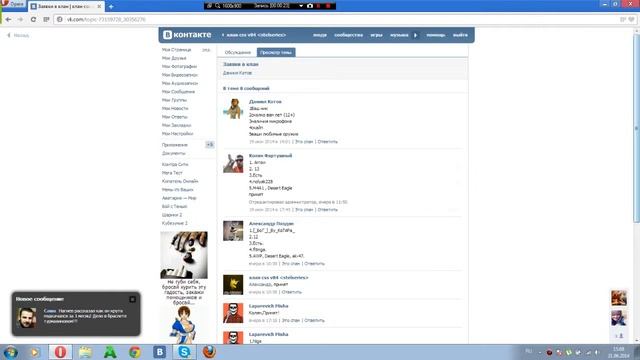This screenshot has height=360, width=640.
Task: Open the green 'A' app in taskbar
Action: tap(110, 352)
